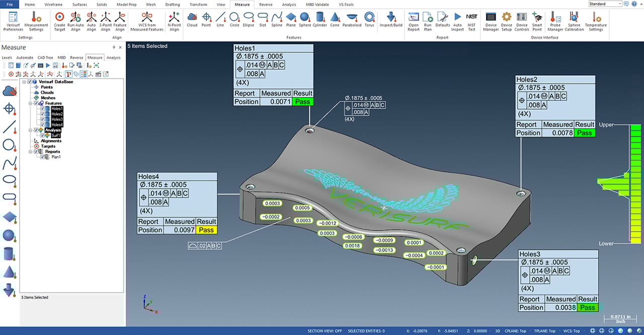The width and height of the screenshot is (644, 335).
Task: Toggle the Holes4 checkbox in tree
Action: coord(42,124)
